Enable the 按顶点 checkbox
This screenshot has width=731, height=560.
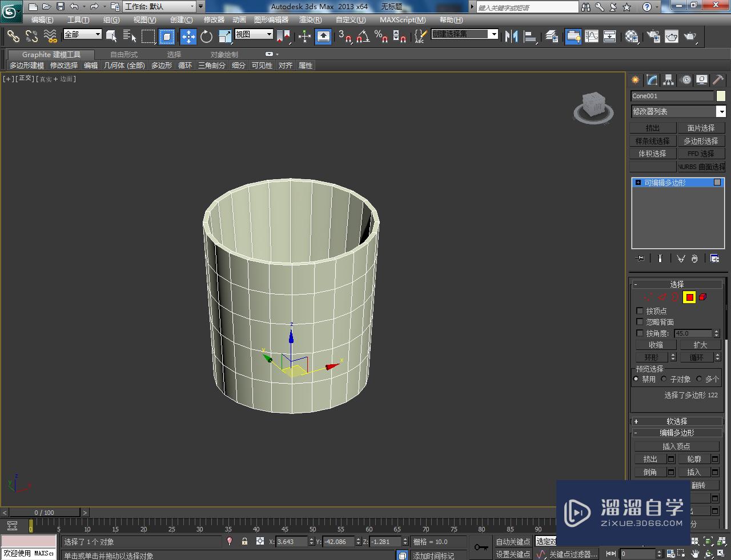tap(640, 311)
